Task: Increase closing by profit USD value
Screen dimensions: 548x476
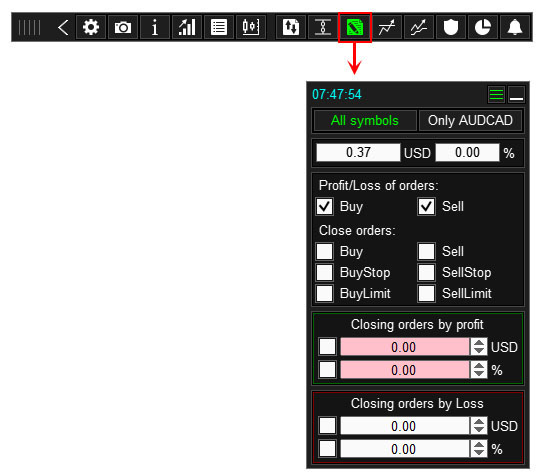Action: (x=479, y=342)
